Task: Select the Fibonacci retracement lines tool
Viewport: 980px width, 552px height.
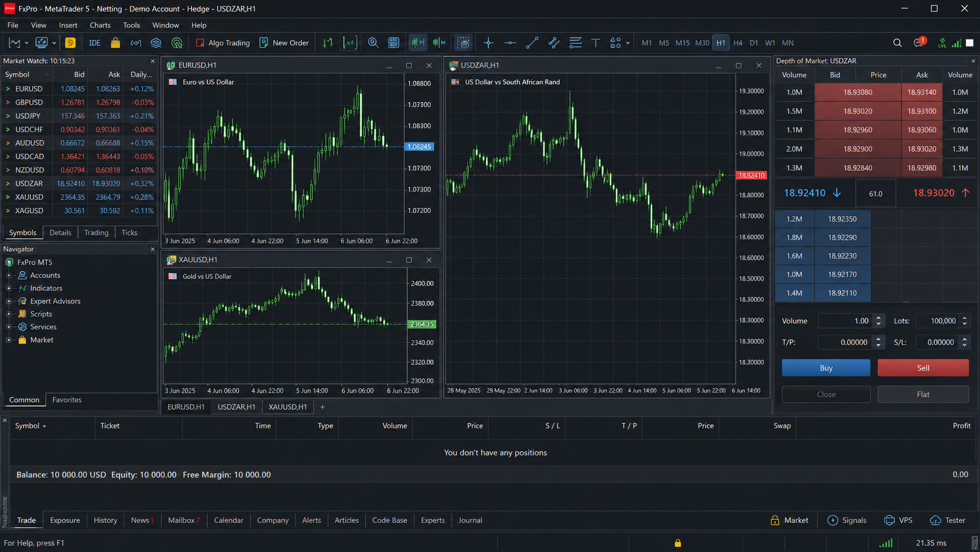Action: pyautogui.click(x=575, y=43)
